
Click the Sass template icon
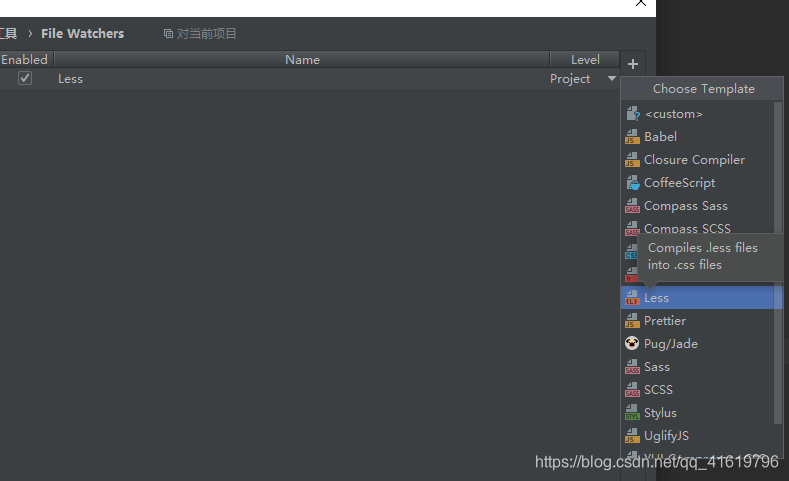(x=632, y=367)
